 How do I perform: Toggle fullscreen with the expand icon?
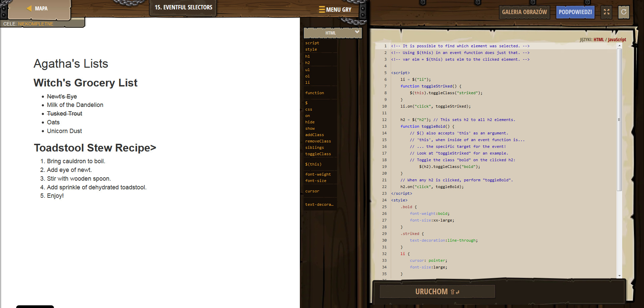point(606,12)
